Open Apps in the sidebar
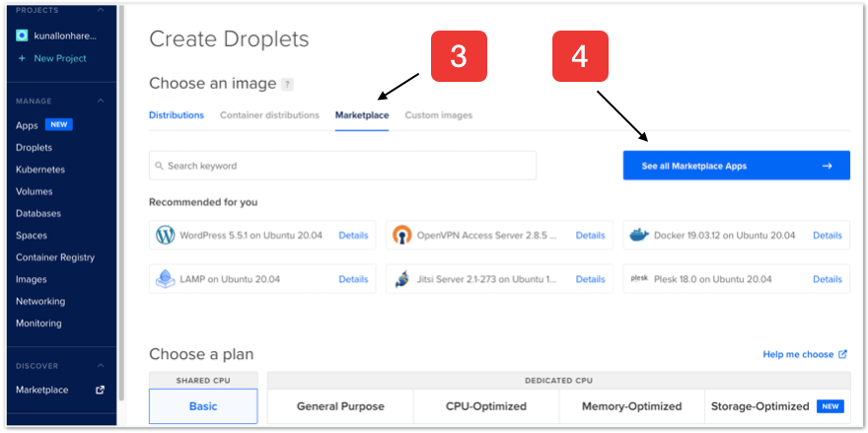Screen dimensions: 868x433 27,125
